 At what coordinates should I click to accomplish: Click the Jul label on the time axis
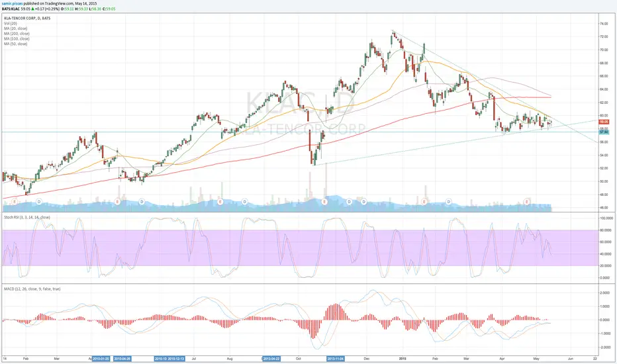[x=194, y=359]
